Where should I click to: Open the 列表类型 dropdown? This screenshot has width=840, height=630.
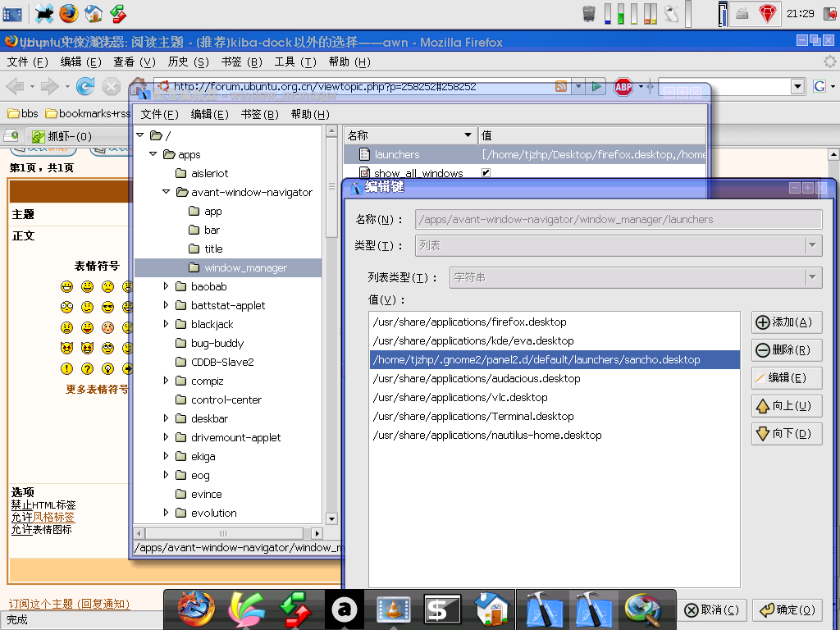813,277
